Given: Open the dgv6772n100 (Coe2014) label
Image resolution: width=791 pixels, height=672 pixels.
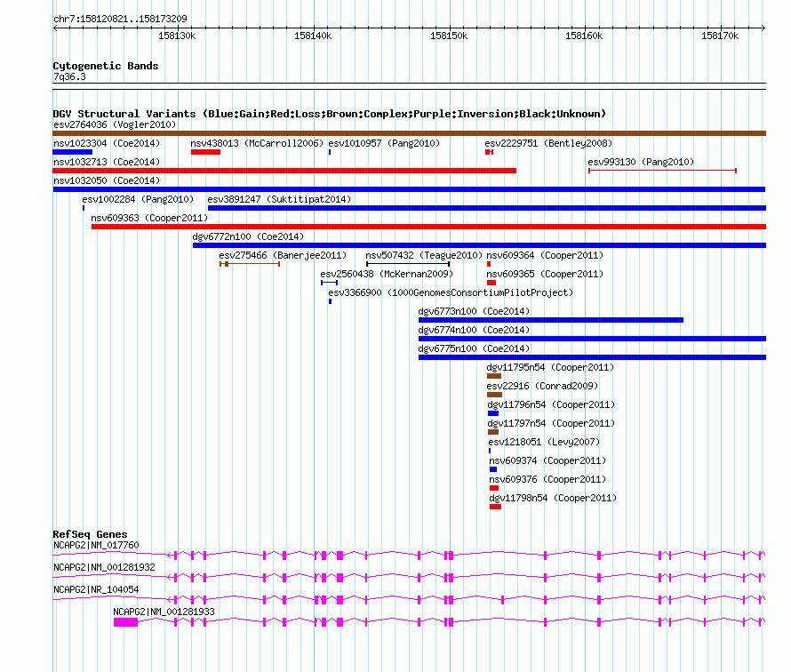Looking at the screenshot, I should point(248,236).
